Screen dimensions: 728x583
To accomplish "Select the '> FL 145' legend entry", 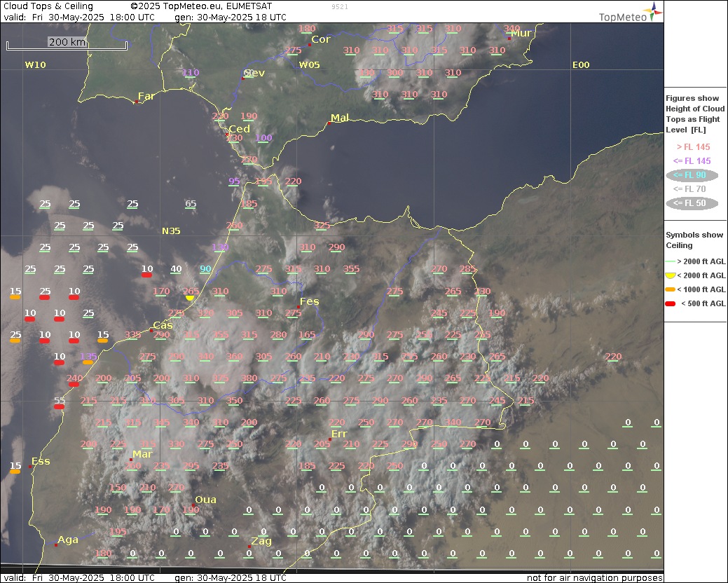I will coord(693,147).
